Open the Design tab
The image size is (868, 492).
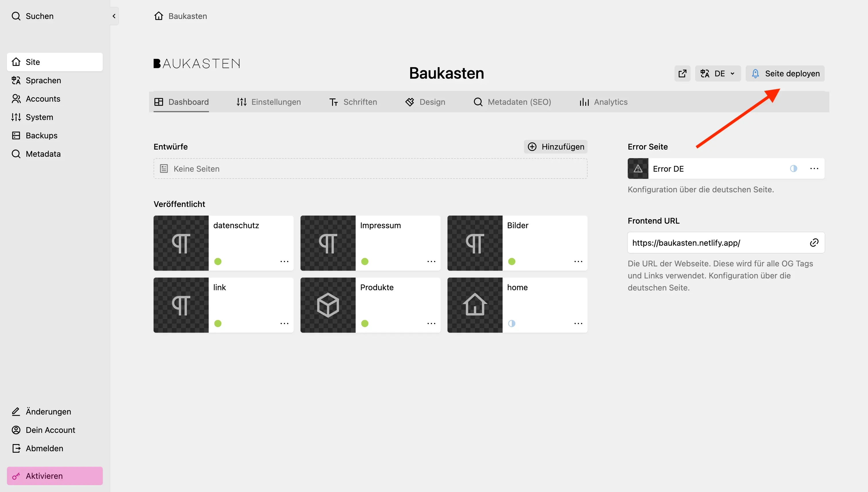[x=425, y=102]
